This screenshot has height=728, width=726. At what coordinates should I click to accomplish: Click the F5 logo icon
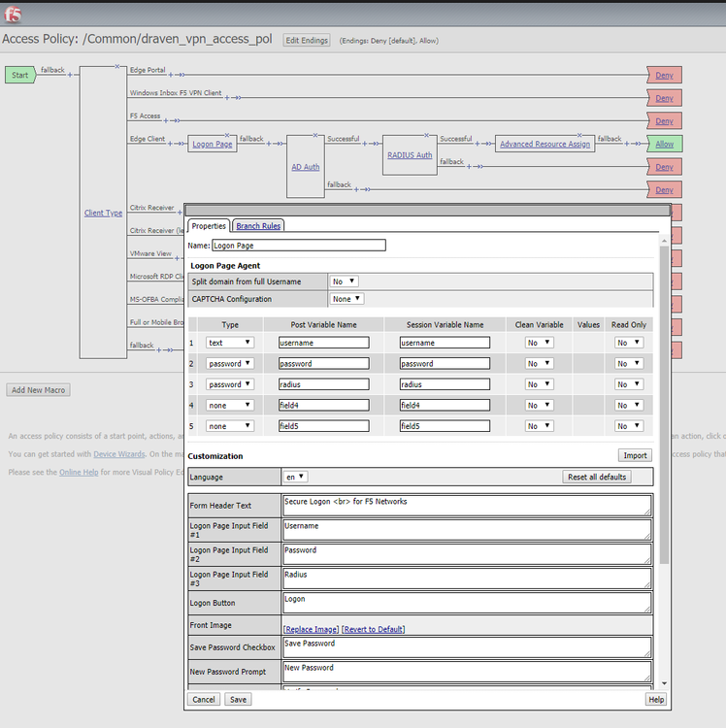click(x=13, y=15)
